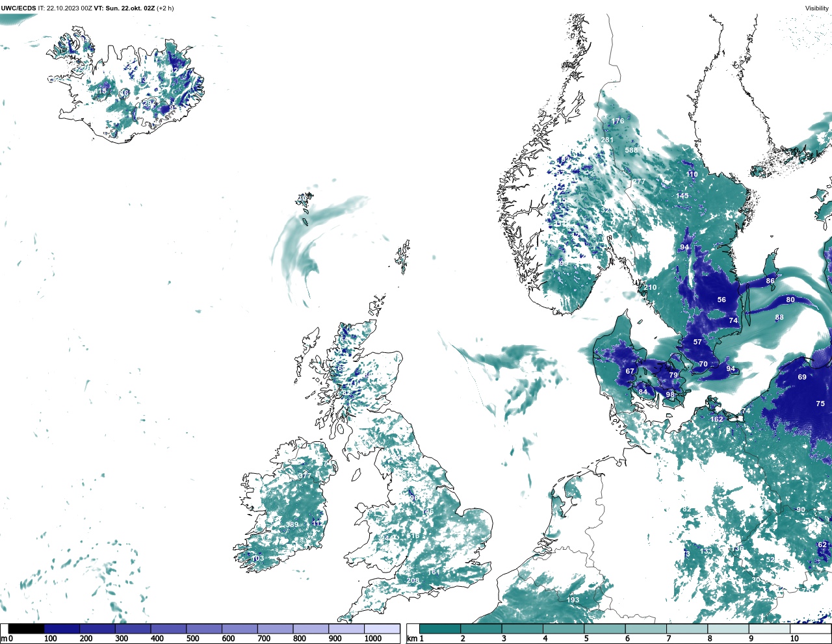Click the '193' value near Belgium
The height and width of the screenshot is (644, 832).
tap(573, 600)
